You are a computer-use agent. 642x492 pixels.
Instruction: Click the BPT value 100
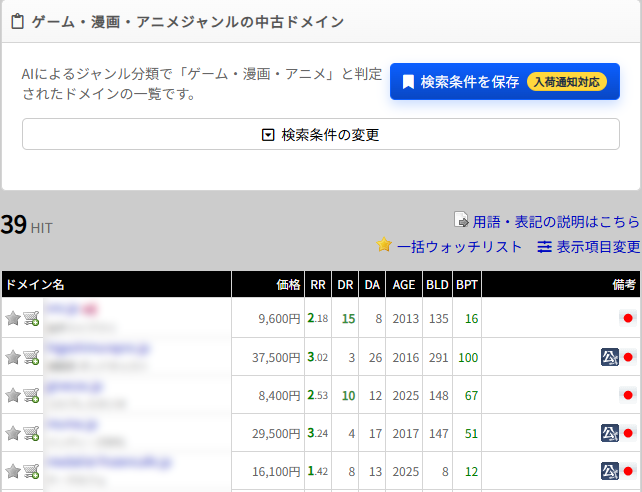click(x=468, y=358)
